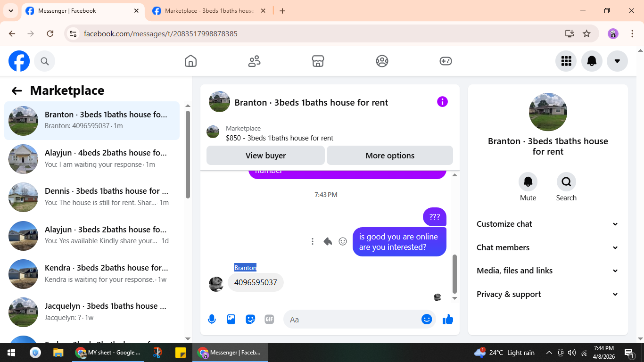Click Branton's avatar beside the phone number
Screen dimensions: 644x362
click(x=216, y=284)
